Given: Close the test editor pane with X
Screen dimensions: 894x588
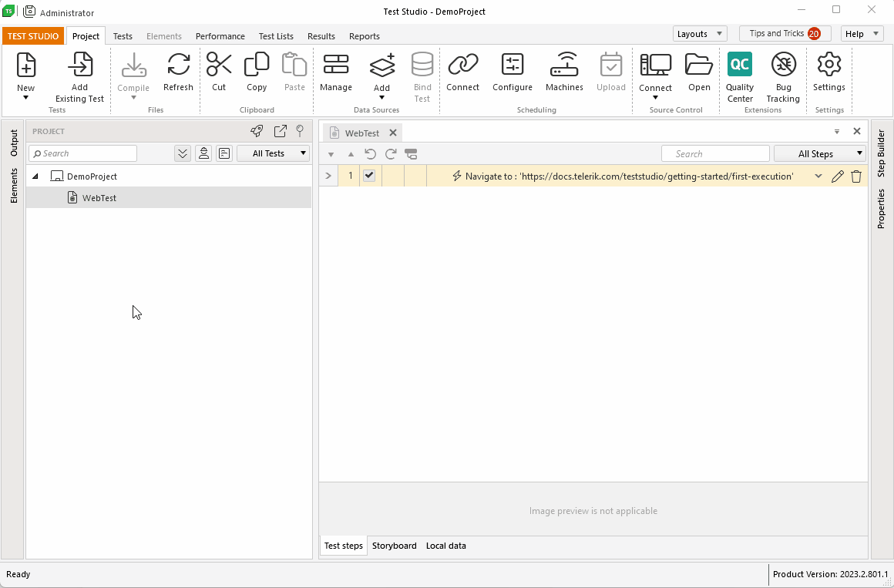Looking at the screenshot, I should (x=856, y=131).
